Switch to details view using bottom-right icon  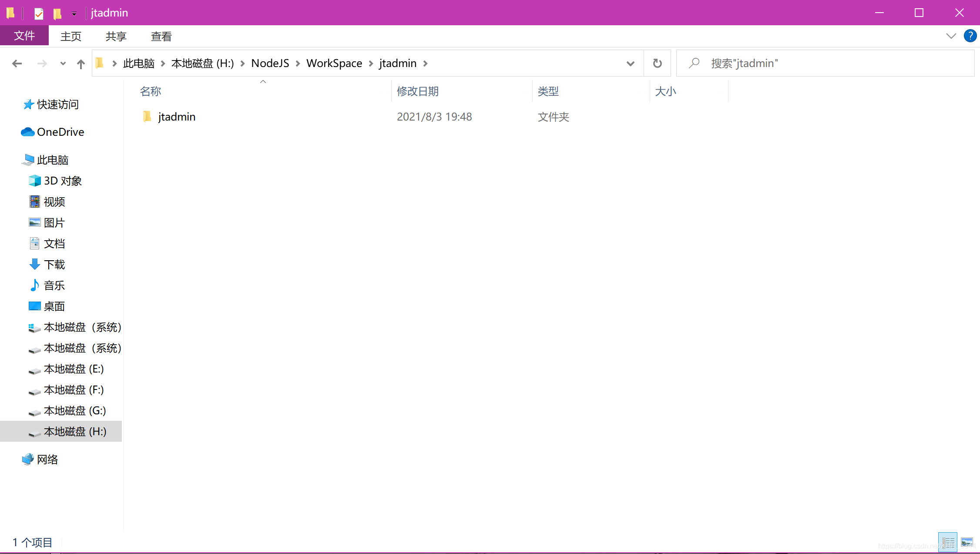tap(948, 542)
